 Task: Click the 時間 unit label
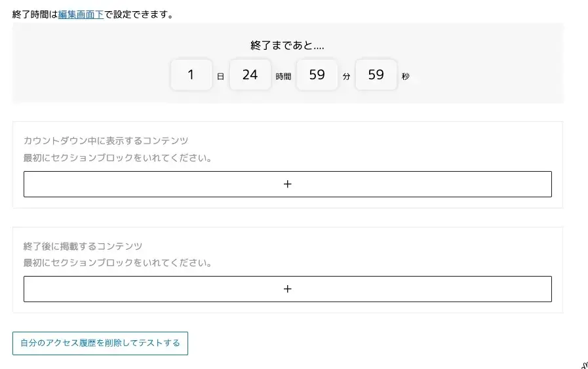[x=283, y=77]
